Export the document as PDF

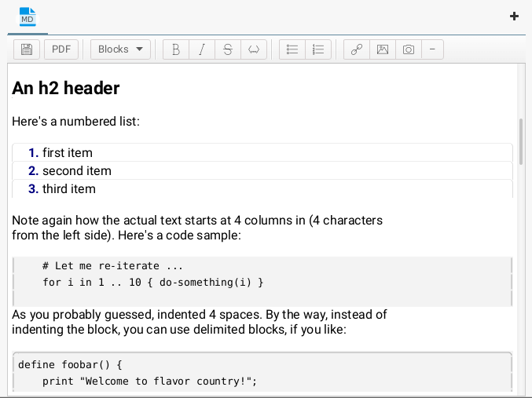tap(61, 49)
